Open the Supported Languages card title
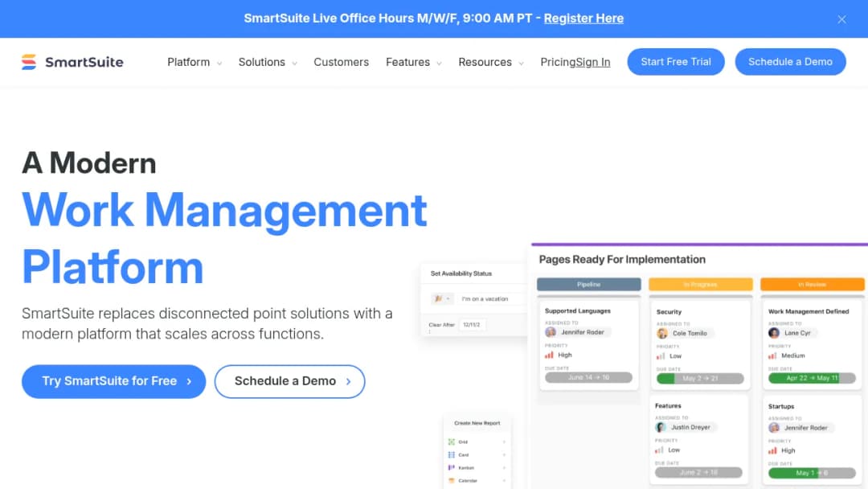This screenshot has height=489, width=868. pyautogui.click(x=577, y=310)
